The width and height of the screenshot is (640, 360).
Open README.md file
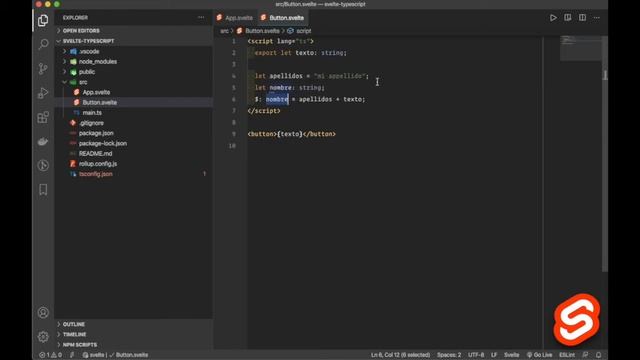pyautogui.click(x=133, y=153)
